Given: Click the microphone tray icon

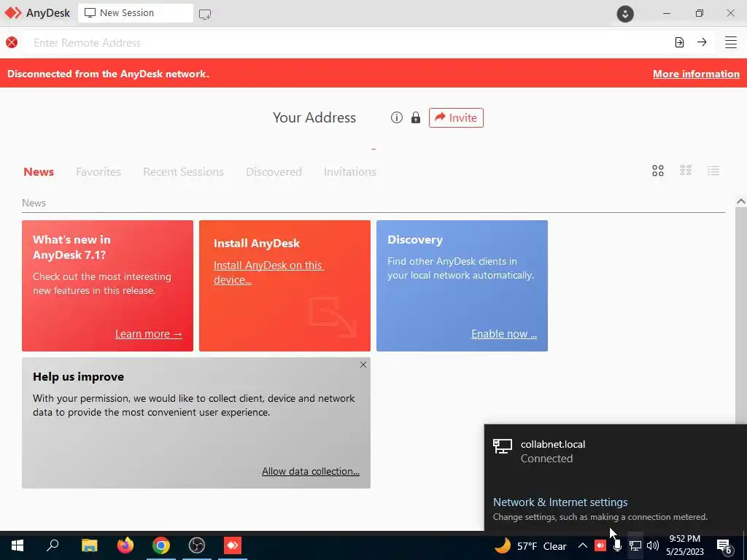Looking at the screenshot, I should pos(617,545).
